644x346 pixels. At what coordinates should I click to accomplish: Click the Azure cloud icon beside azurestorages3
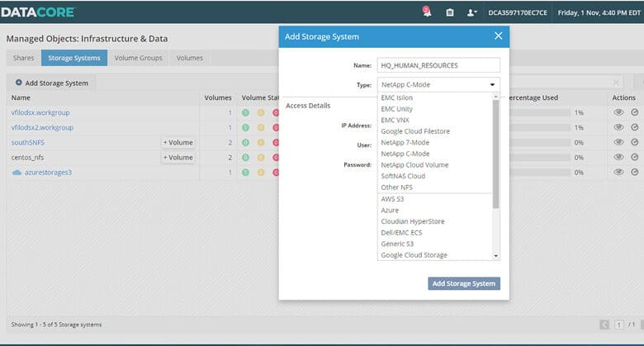click(17, 173)
